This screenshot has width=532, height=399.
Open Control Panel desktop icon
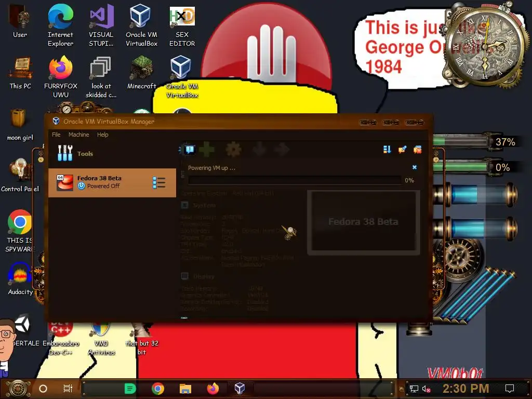20,175
